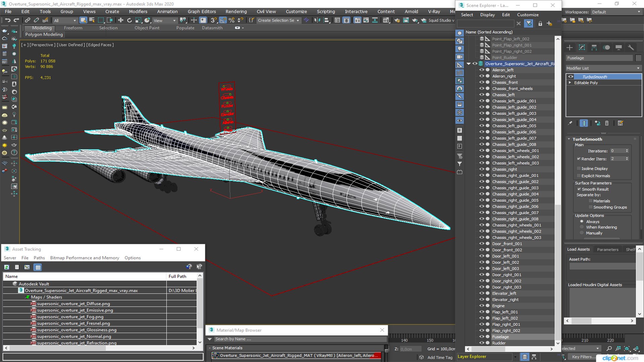This screenshot has height=362, width=644.
Task: Open the Hierarchy panel icon
Action: click(594, 48)
